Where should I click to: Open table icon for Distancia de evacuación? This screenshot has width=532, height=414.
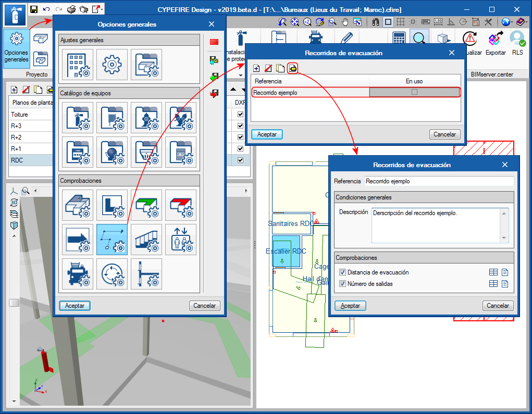[493, 272]
